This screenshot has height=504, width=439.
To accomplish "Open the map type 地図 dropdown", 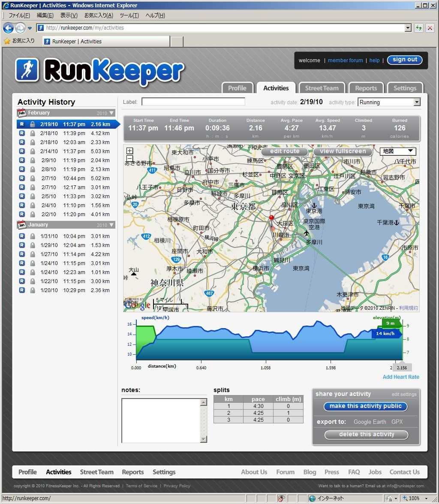I will [397, 151].
